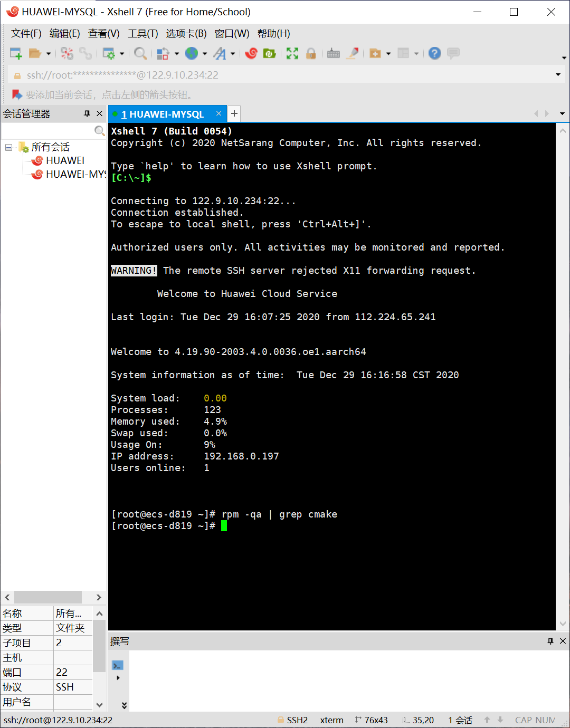Select the 所有会话 folder
This screenshot has height=728, width=570.
coord(50,147)
